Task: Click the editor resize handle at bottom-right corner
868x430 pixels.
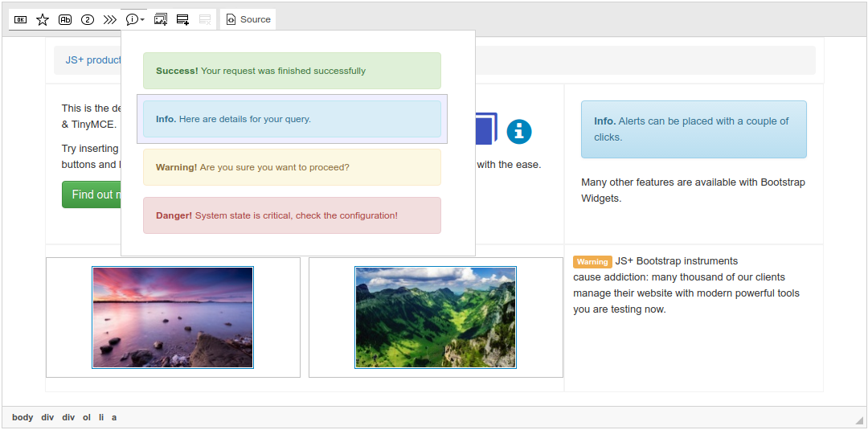Action: point(858,420)
